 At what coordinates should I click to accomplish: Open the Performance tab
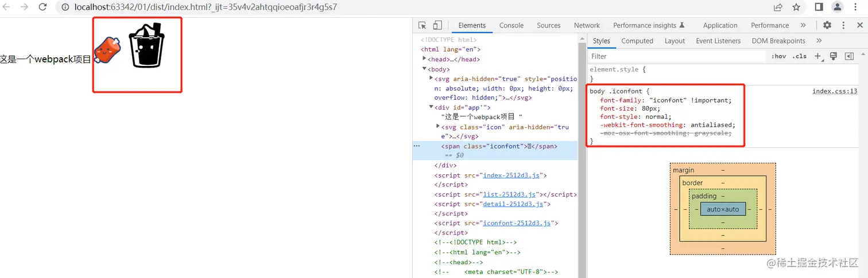tap(770, 25)
